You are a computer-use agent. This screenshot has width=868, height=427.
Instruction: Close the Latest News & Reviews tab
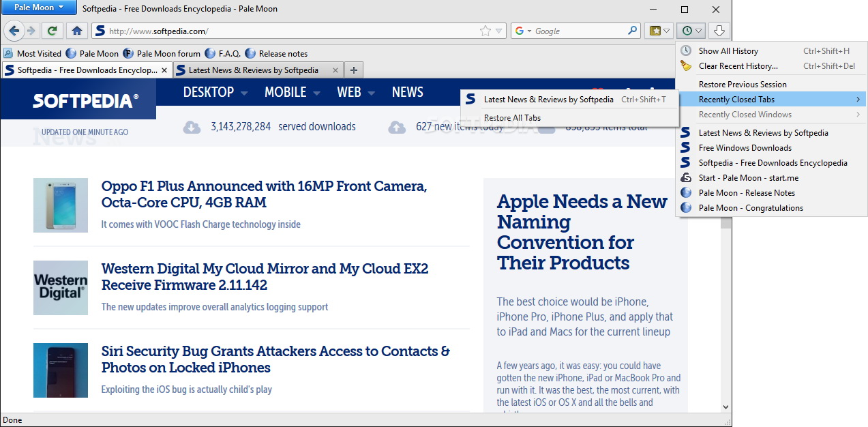click(x=335, y=70)
